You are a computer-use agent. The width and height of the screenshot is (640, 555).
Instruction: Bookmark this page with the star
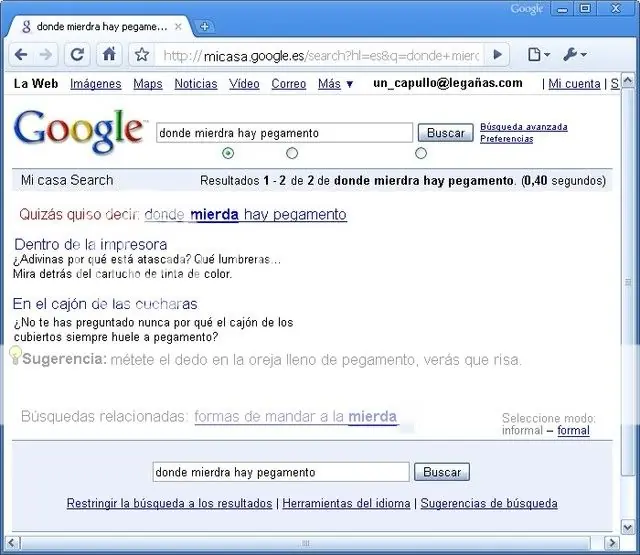point(142,54)
